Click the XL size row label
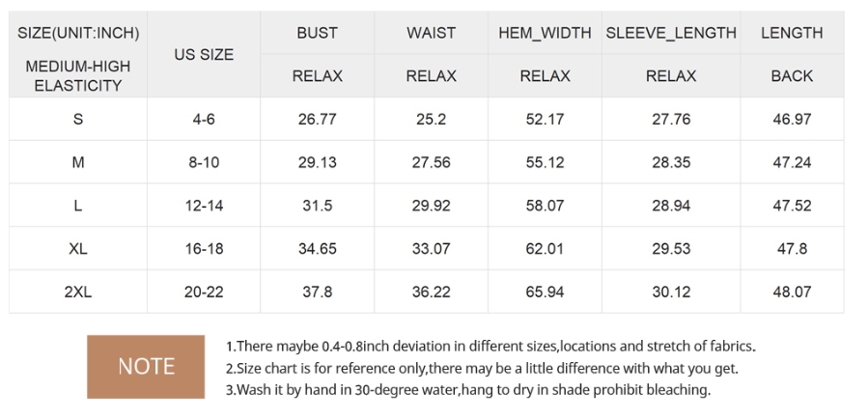 tap(78, 248)
